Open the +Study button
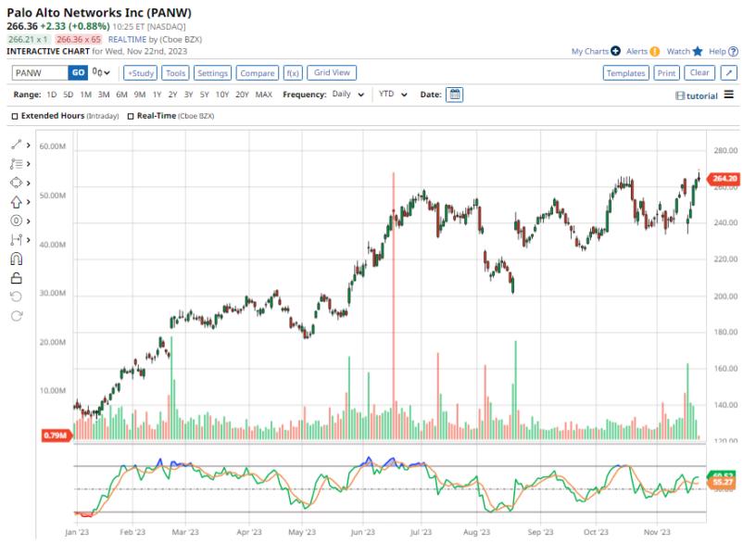 pyautogui.click(x=140, y=73)
